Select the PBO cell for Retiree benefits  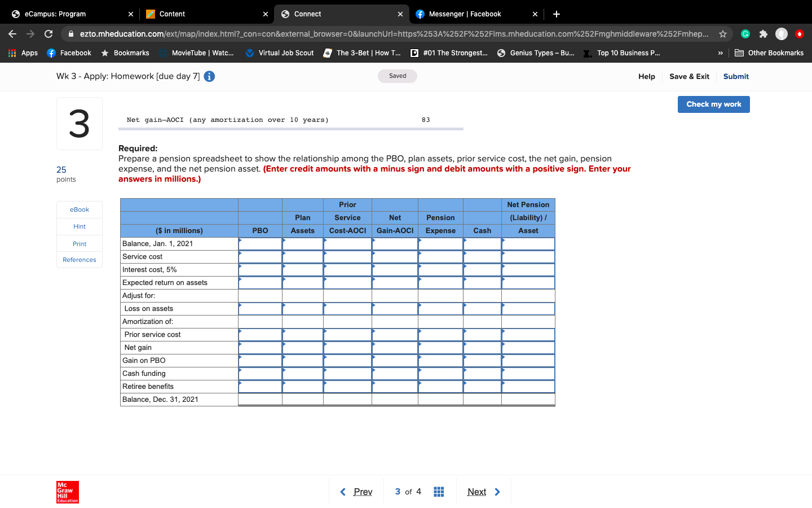coord(260,387)
